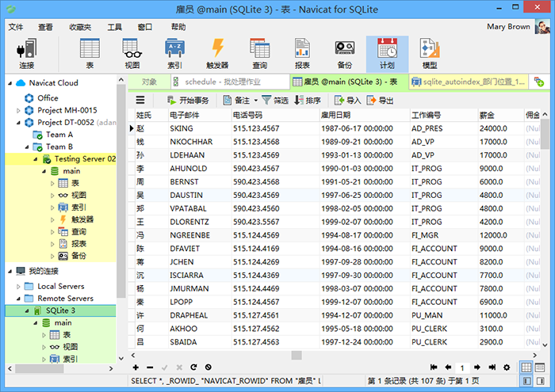Image resolution: width=555 pixels, height=392 pixels.
Task: Click the 雇用日期 column header
Action: pyautogui.click(x=364, y=115)
